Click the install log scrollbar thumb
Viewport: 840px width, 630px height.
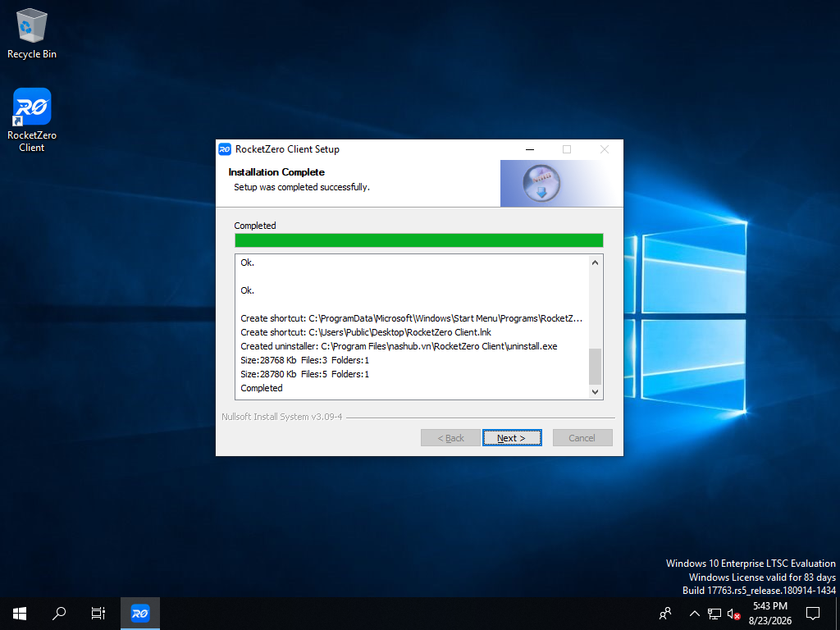point(596,367)
